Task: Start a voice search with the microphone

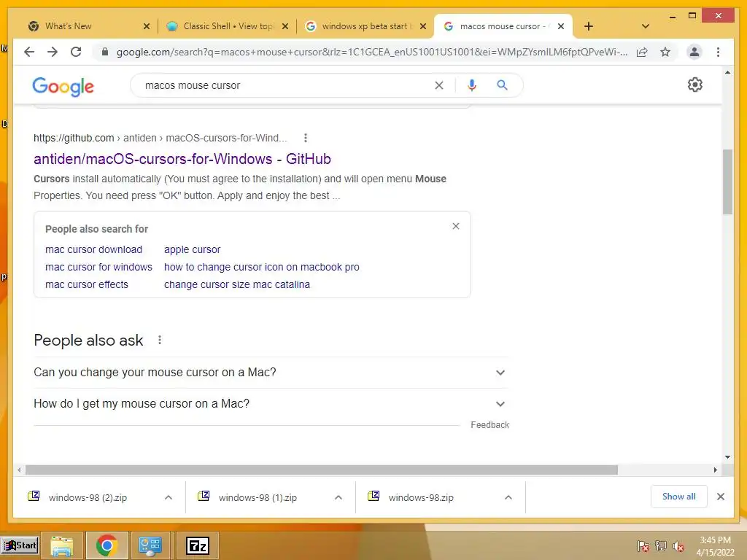Action: coord(472,85)
